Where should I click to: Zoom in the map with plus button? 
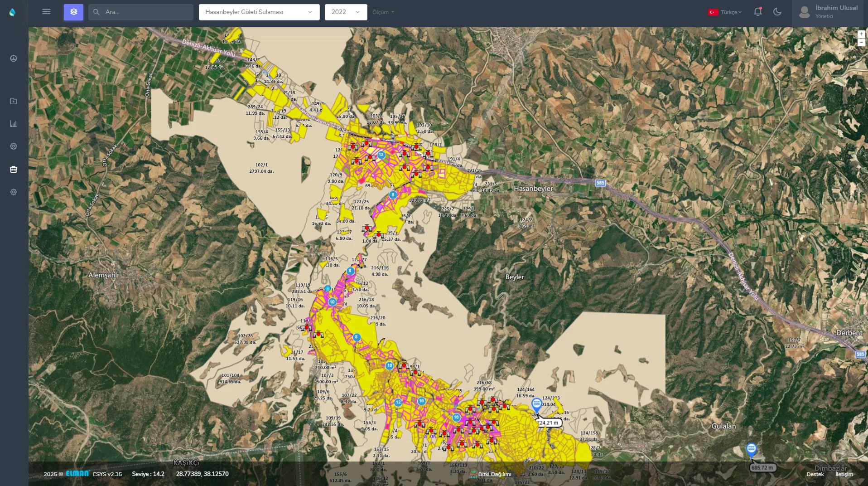tap(861, 34)
